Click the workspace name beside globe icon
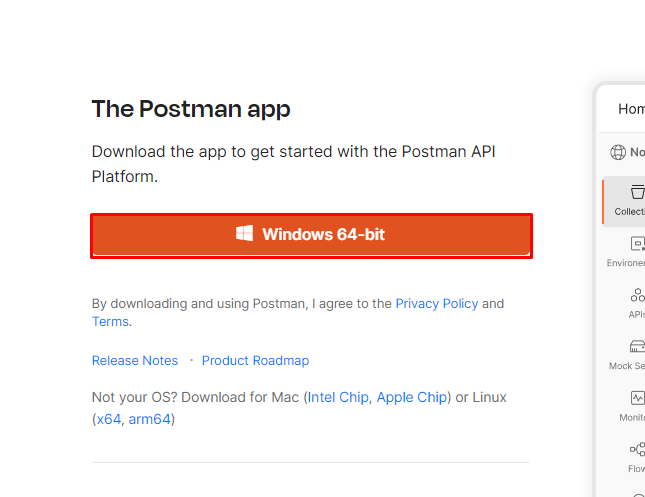 (637, 153)
